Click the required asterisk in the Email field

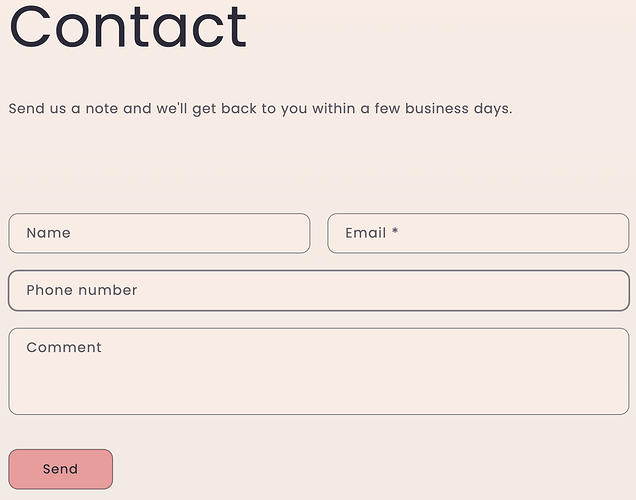pos(395,232)
